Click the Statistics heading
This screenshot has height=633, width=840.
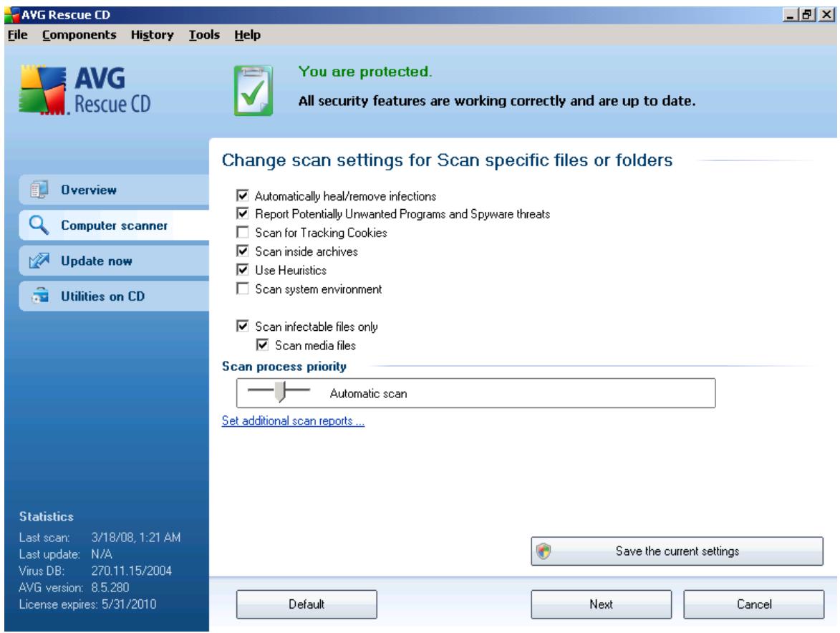point(46,516)
